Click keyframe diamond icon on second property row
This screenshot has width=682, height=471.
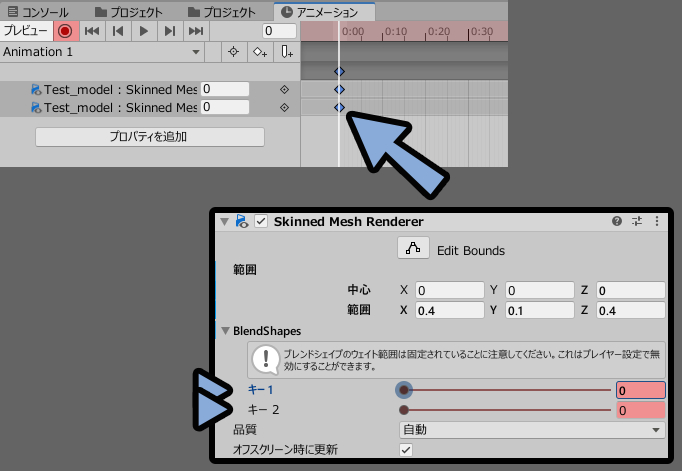[x=284, y=107]
